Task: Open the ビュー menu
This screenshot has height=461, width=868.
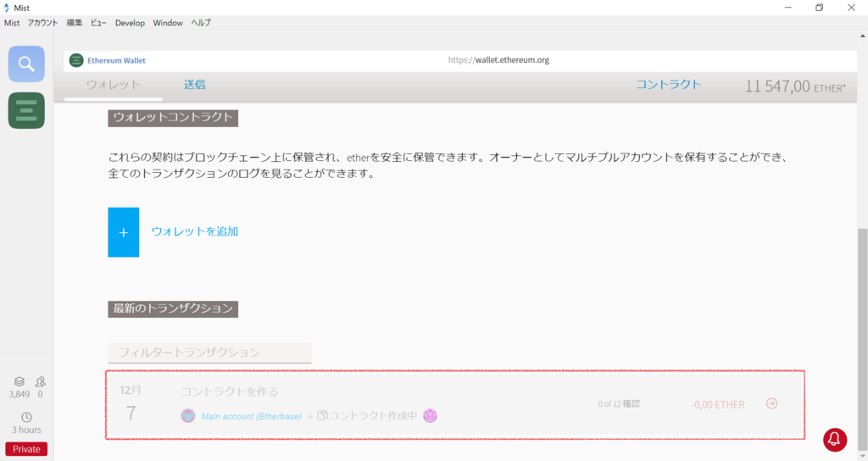Action: tap(98, 23)
